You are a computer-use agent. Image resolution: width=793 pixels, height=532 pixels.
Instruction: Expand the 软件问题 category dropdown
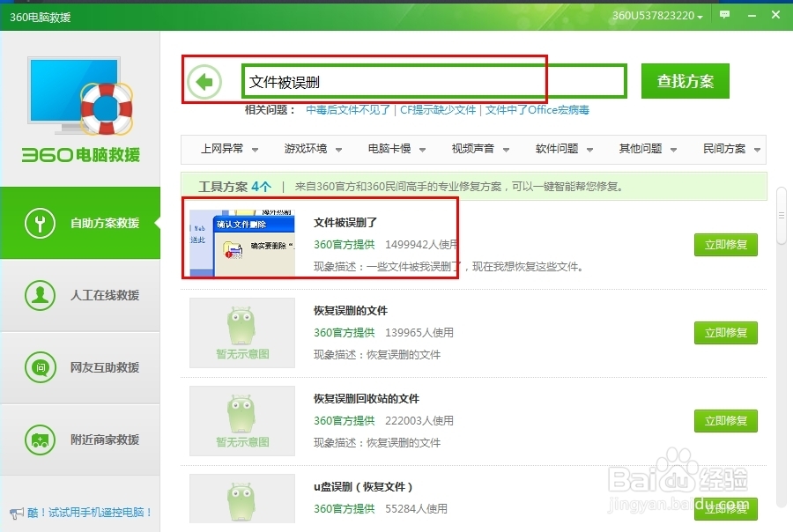(x=564, y=149)
